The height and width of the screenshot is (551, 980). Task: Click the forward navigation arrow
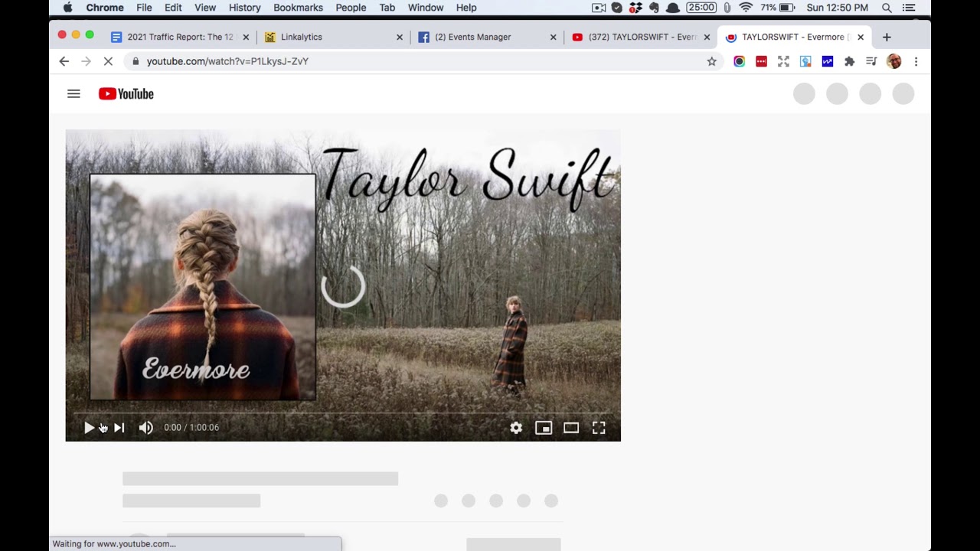pos(86,61)
